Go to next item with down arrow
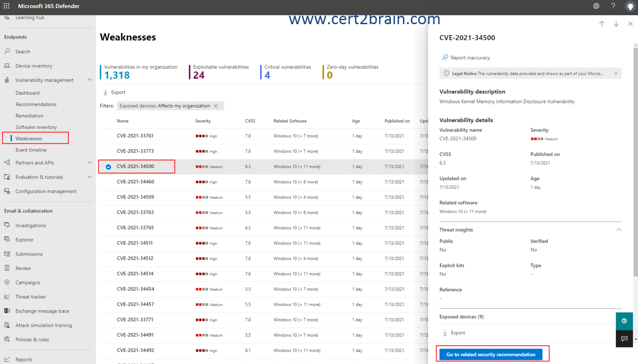Image resolution: width=638 pixels, height=364 pixels. click(x=616, y=24)
